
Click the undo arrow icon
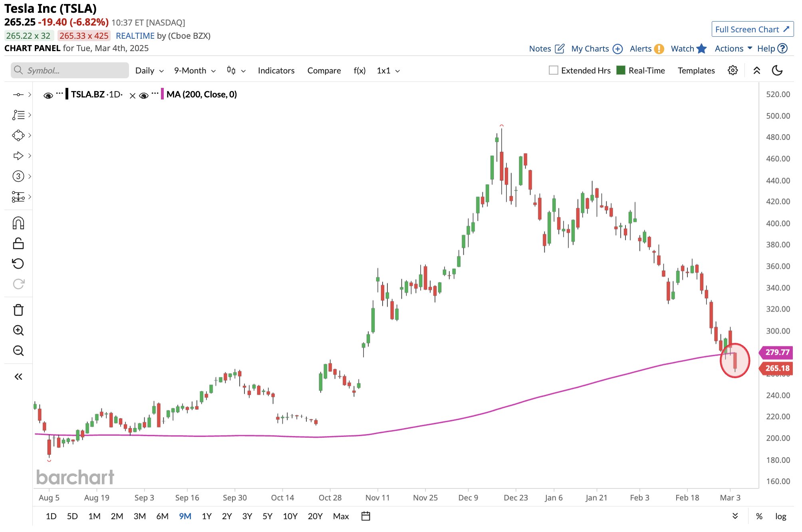click(18, 264)
